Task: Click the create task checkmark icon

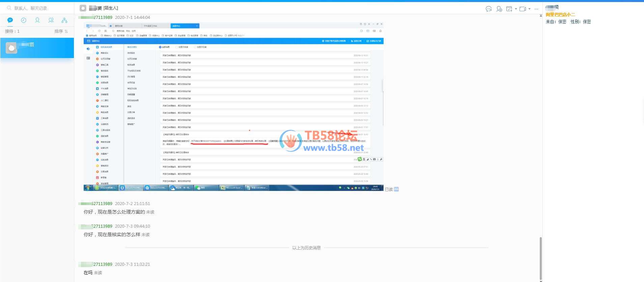Action: tap(509, 9)
